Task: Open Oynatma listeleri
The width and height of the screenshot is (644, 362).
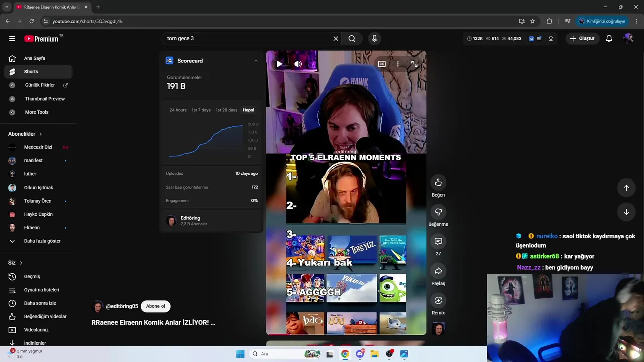Action: (38, 290)
